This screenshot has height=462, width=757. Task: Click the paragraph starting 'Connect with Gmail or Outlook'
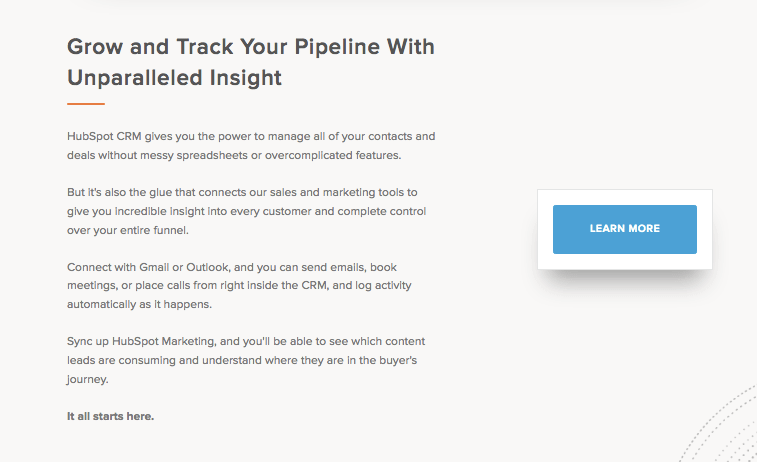tap(239, 285)
